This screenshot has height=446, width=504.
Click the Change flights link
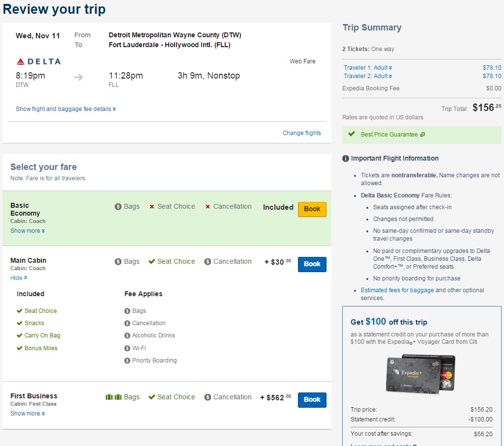[x=301, y=133]
